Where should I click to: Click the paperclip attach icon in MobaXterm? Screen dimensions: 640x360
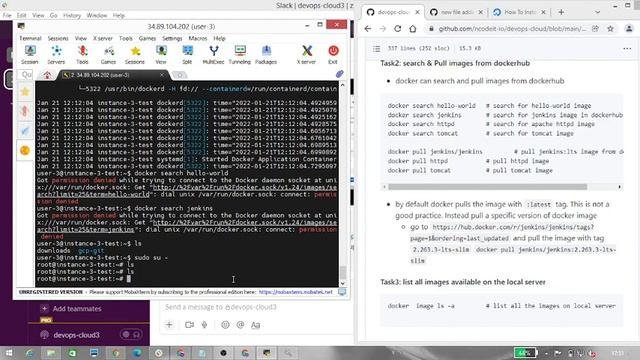340,74
